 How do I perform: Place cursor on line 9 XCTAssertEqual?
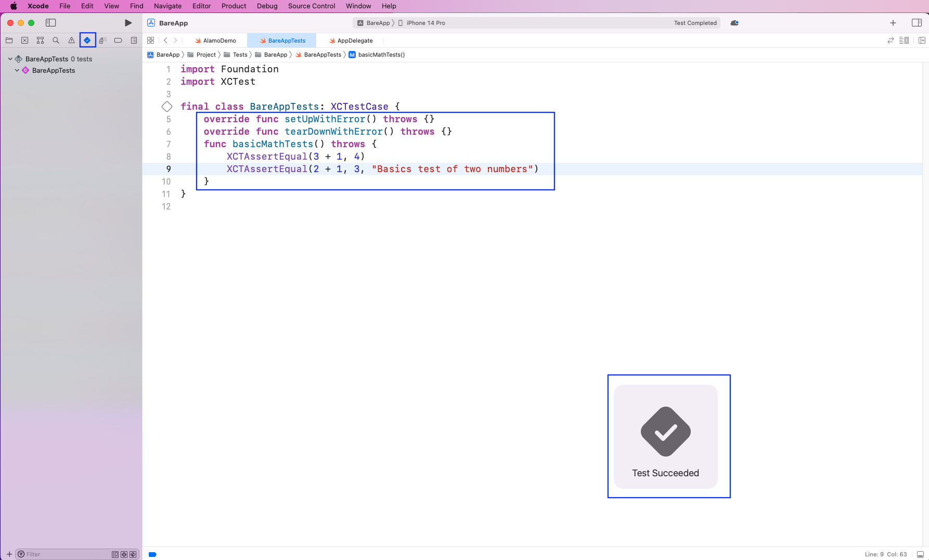tap(267, 169)
